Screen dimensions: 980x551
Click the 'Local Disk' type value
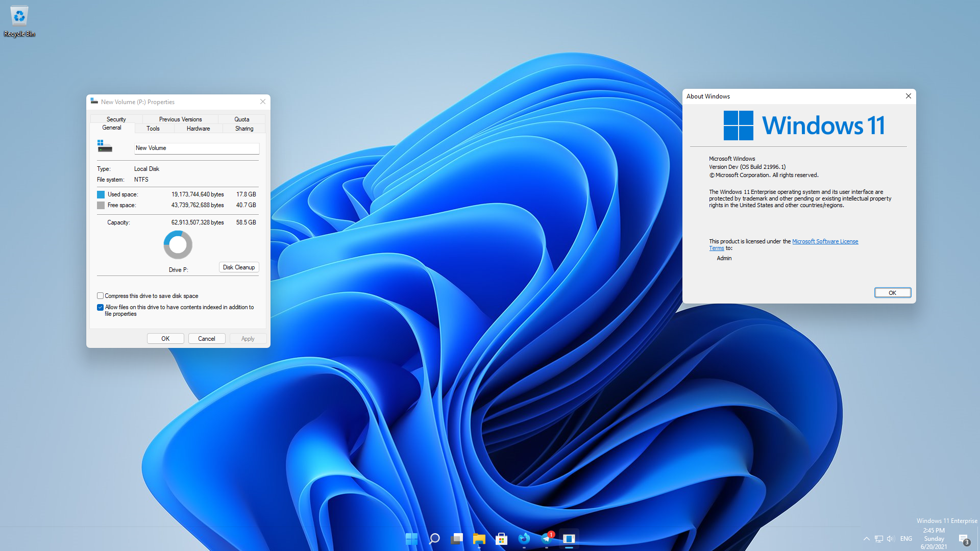coord(147,169)
